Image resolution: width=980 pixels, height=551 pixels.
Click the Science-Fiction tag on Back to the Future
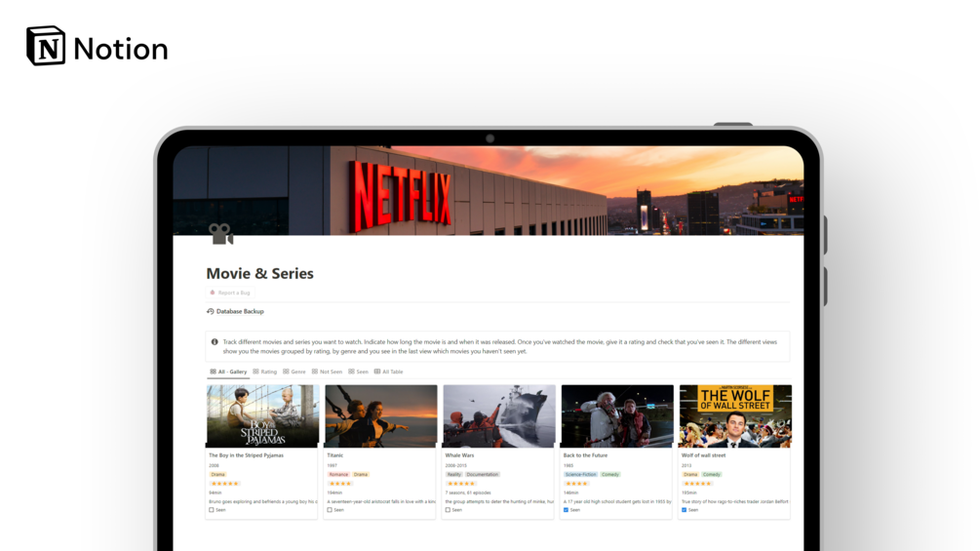(580, 475)
